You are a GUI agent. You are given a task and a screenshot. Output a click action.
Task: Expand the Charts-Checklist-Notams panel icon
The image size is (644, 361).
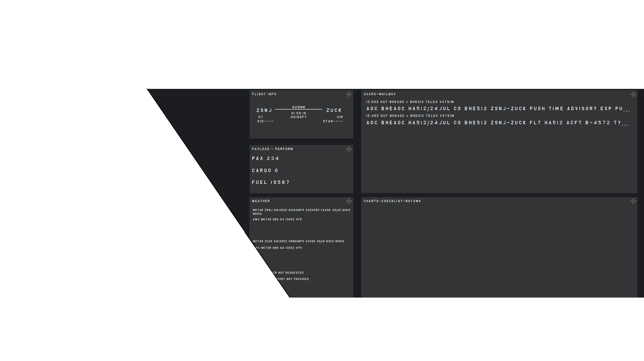coord(633,201)
